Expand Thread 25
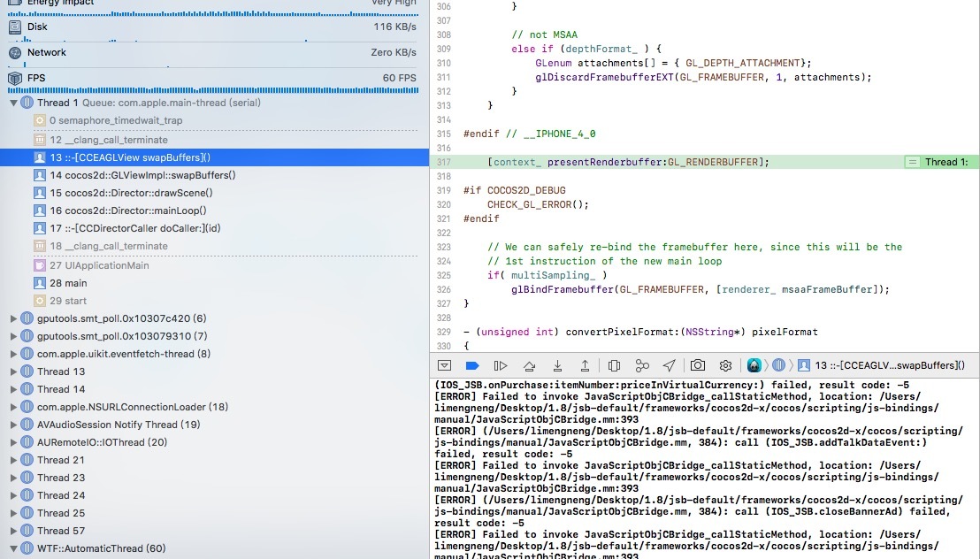Viewport: 980px width, 559px height. (x=13, y=513)
